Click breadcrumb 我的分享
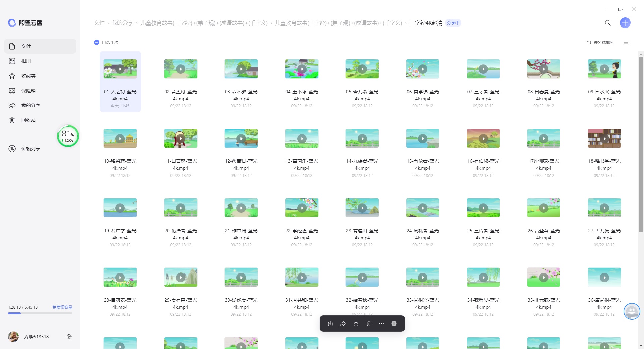644x349 pixels. point(122,23)
